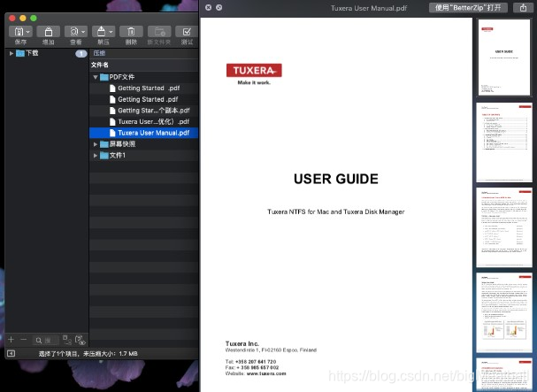The image size is (537, 392).
Task: Click the archive preview eye icon
Action: point(81,340)
